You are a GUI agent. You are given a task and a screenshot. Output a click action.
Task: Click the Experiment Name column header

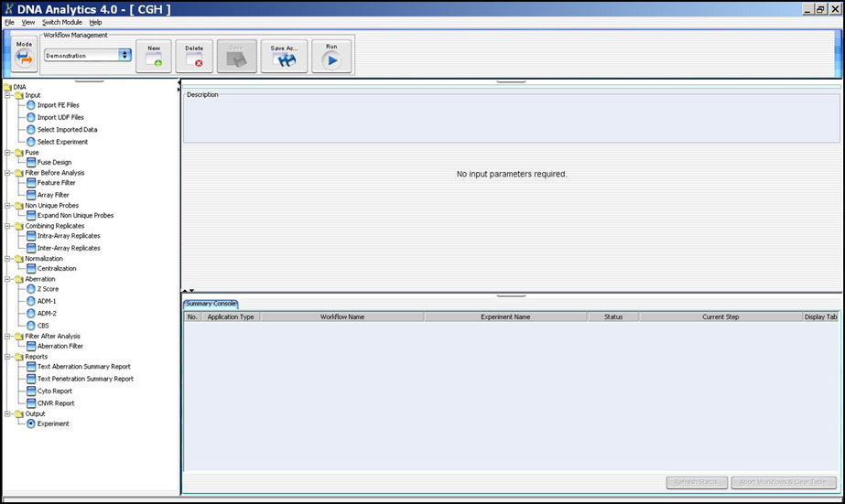point(505,317)
